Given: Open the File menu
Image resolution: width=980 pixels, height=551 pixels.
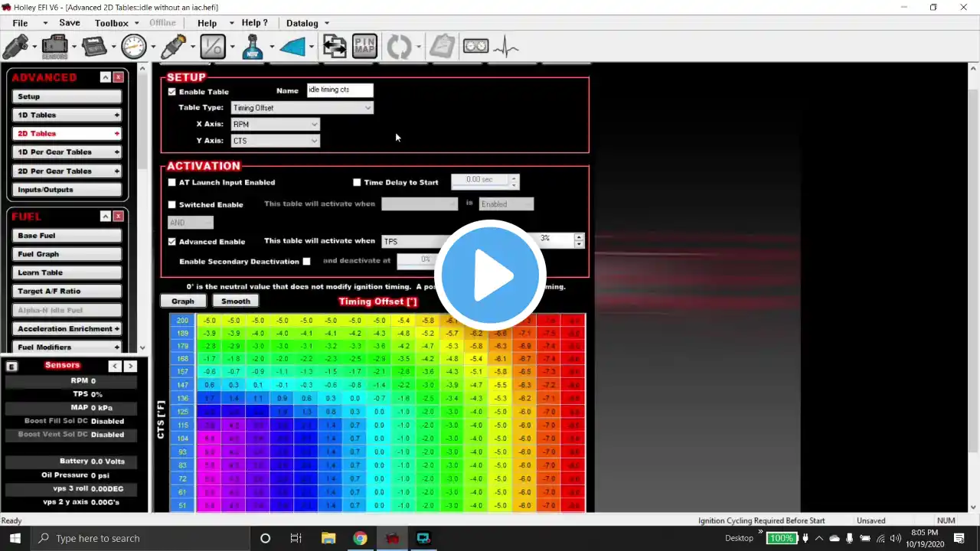Looking at the screenshot, I should click(21, 23).
